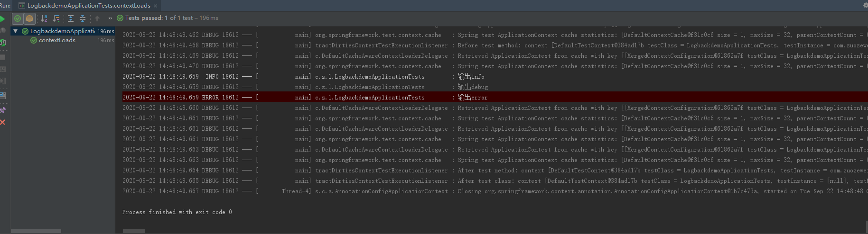Collapse LogbackdemoApplicationTests tree node
Image resolution: width=868 pixels, height=234 pixels.
(15, 31)
